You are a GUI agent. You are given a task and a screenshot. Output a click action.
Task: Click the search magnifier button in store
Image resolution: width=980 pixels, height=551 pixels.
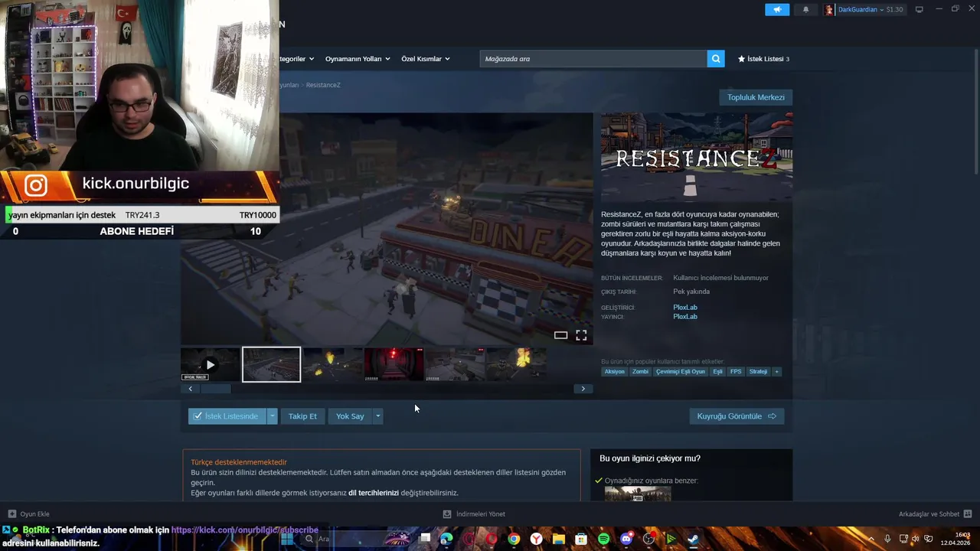[716, 59]
